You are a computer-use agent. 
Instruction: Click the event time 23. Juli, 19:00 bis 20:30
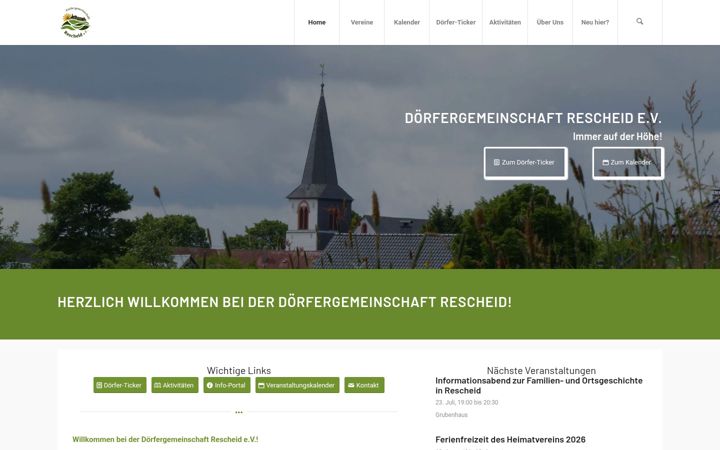click(x=467, y=402)
